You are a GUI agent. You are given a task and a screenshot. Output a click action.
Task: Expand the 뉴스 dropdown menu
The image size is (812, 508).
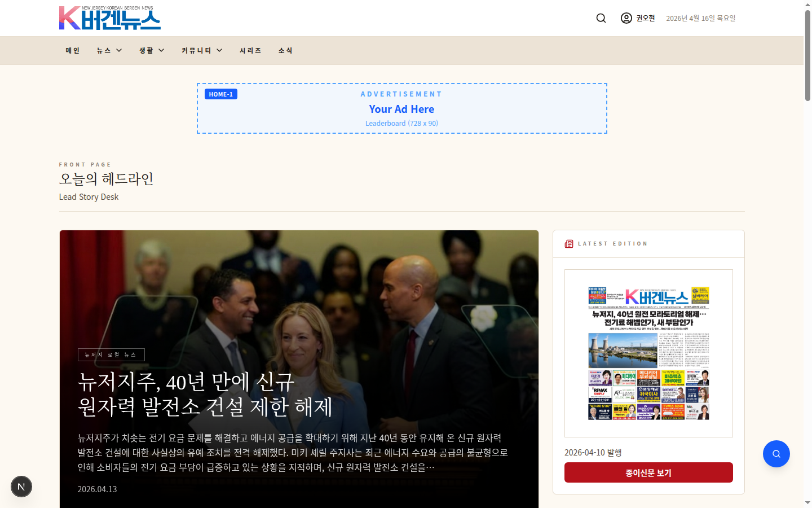point(108,50)
